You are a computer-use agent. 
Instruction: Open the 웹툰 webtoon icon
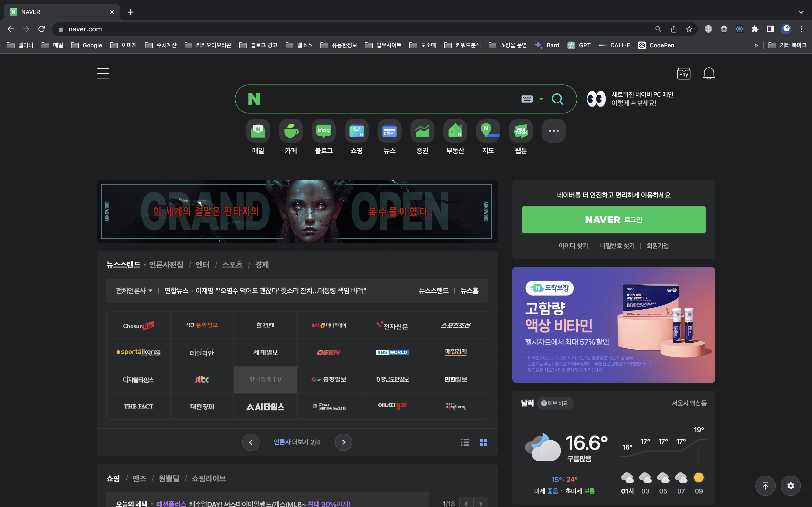click(520, 131)
